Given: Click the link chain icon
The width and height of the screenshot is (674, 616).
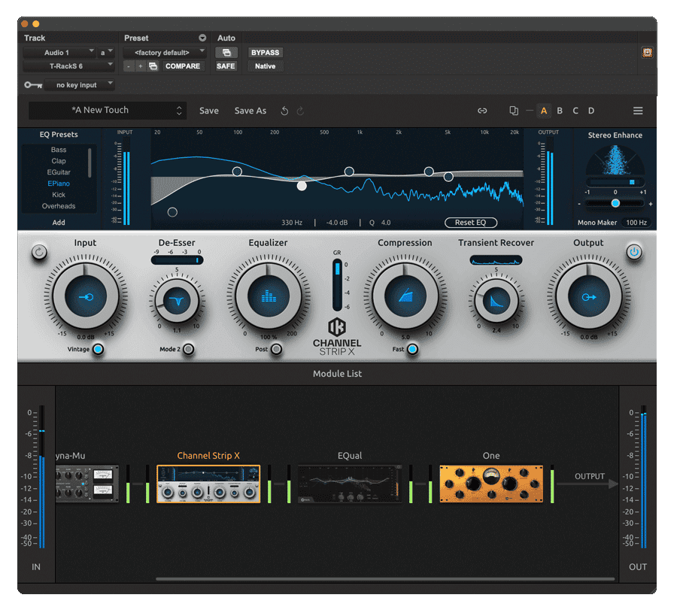Looking at the screenshot, I should click(x=482, y=111).
